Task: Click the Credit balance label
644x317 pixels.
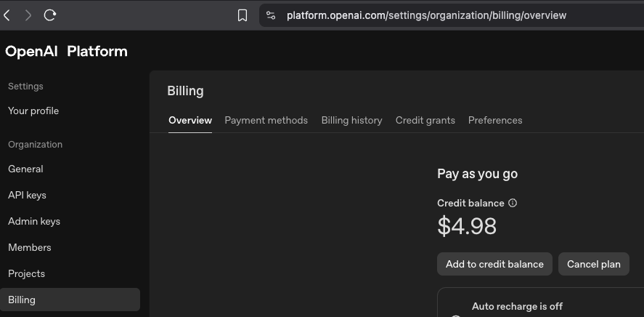Action: 470,203
